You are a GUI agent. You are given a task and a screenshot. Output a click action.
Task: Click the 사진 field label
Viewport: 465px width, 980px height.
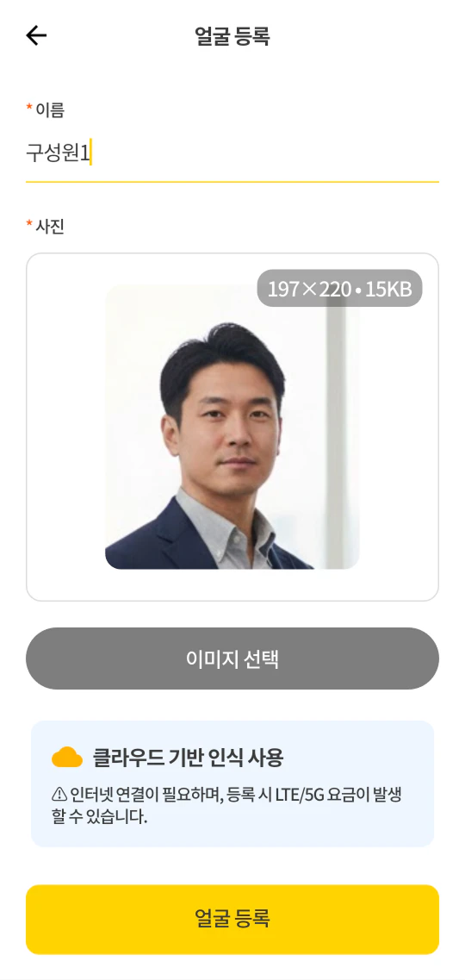[x=49, y=226]
